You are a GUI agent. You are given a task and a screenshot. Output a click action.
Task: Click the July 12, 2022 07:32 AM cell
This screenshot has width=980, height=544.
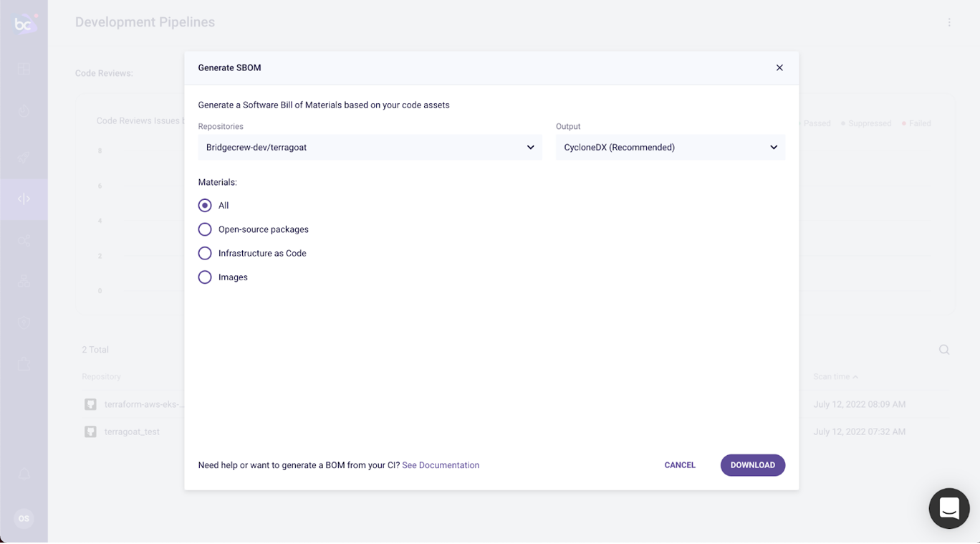pos(860,431)
